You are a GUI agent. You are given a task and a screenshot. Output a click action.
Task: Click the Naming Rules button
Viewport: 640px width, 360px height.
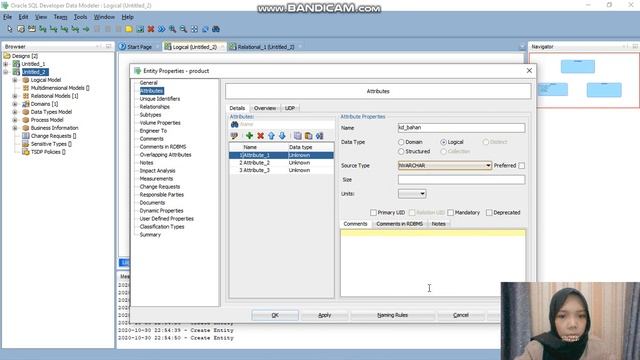[392, 315]
